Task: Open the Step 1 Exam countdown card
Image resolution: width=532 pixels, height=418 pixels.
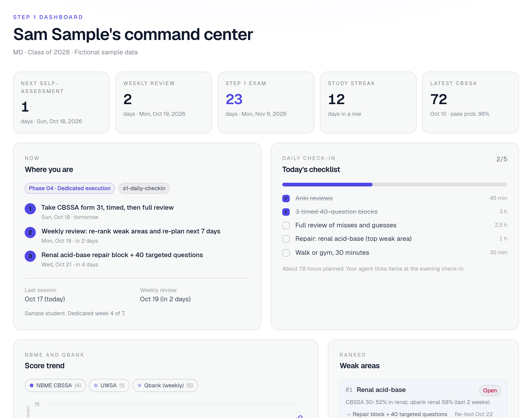Action: pyautogui.click(x=266, y=102)
